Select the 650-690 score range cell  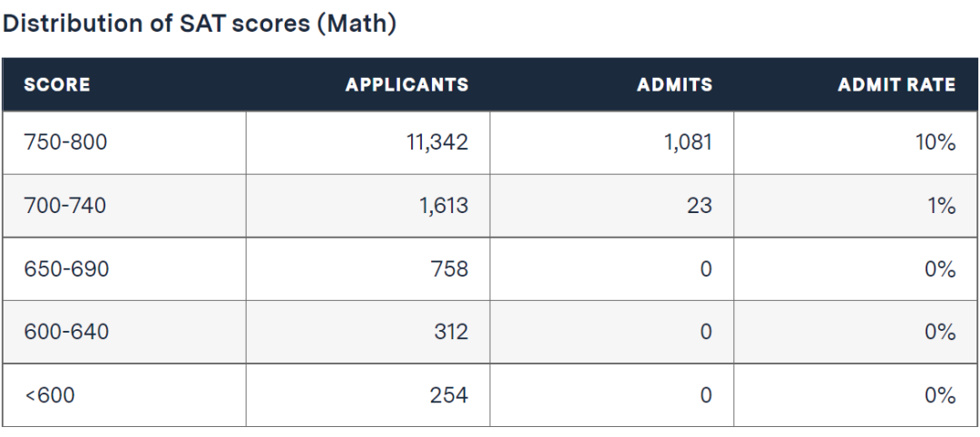(x=66, y=269)
